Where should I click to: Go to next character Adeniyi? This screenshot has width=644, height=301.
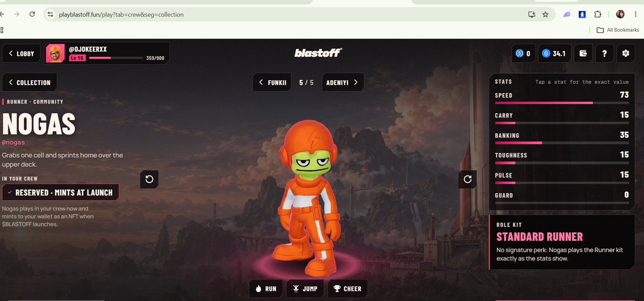pyautogui.click(x=343, y=83)
